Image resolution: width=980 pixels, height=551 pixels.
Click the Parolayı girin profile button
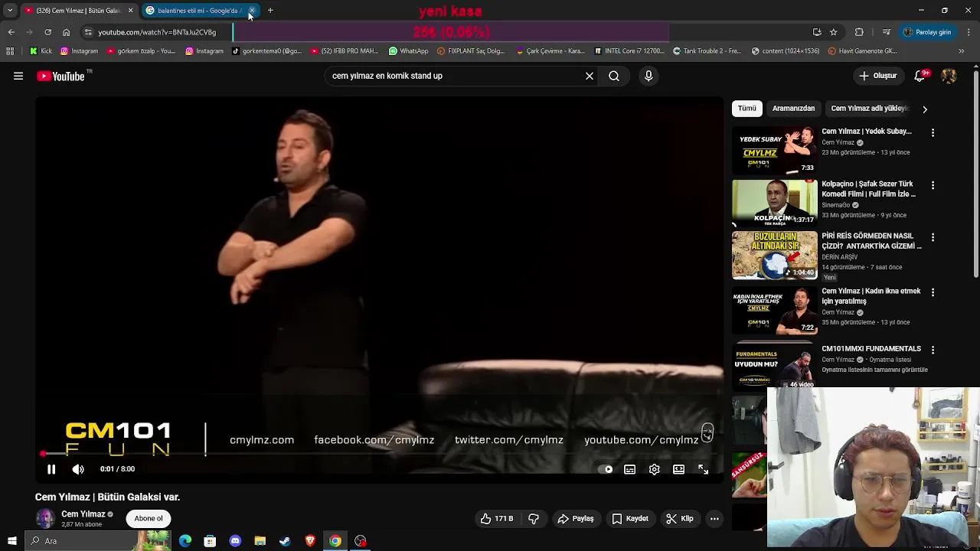pyautogui.click(x=927, y=32)
